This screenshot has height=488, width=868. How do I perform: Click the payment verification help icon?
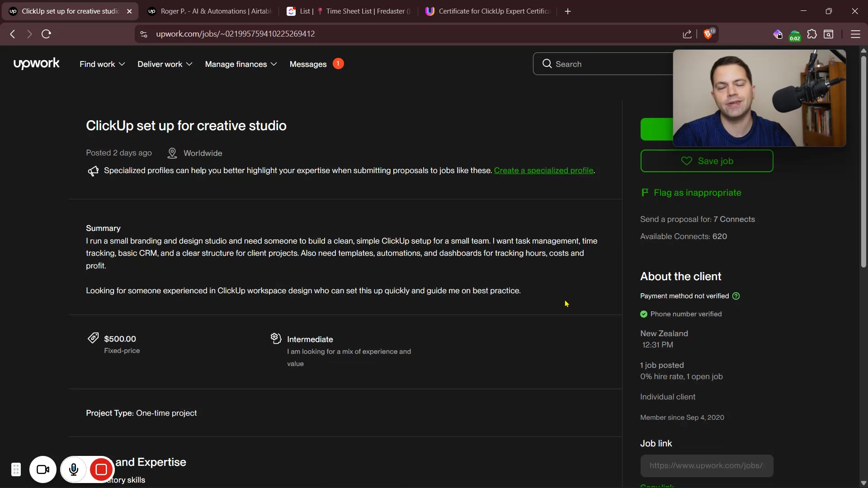(x=736, y=296)
